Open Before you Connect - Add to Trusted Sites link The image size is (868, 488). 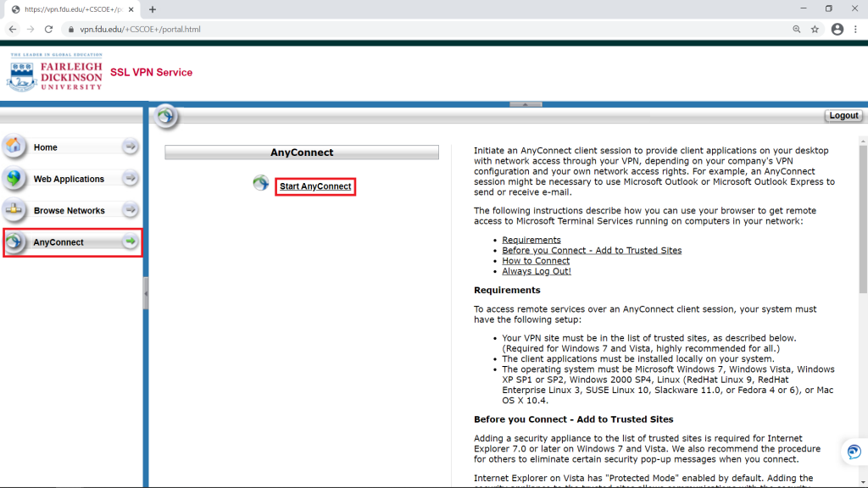592,251
